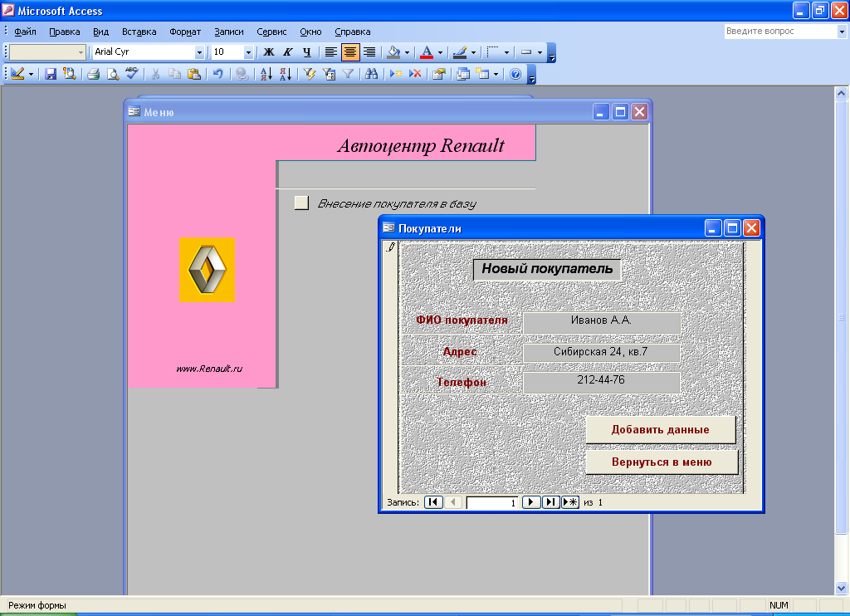
Task: Open fill color dropdown arrow
Action: 407,52
